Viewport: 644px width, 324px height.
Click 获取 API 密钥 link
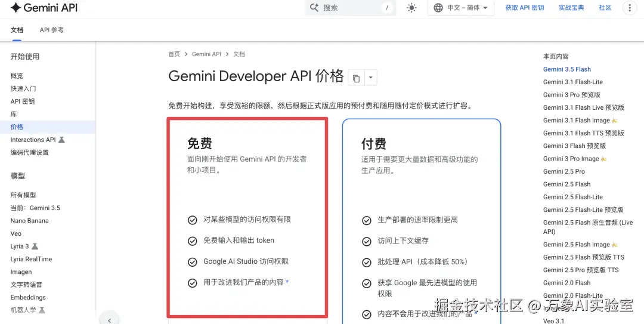pos(525,8)
